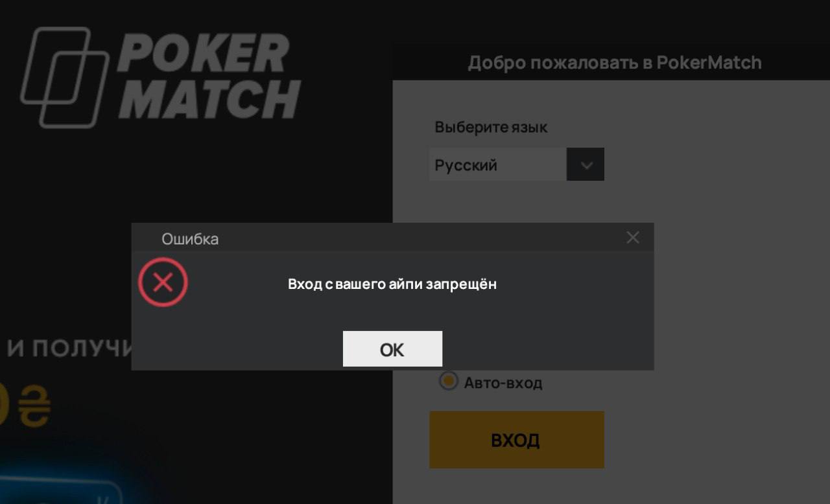Click the Авто-вход label text
830x504 pixels.
(x=503, y=383)
